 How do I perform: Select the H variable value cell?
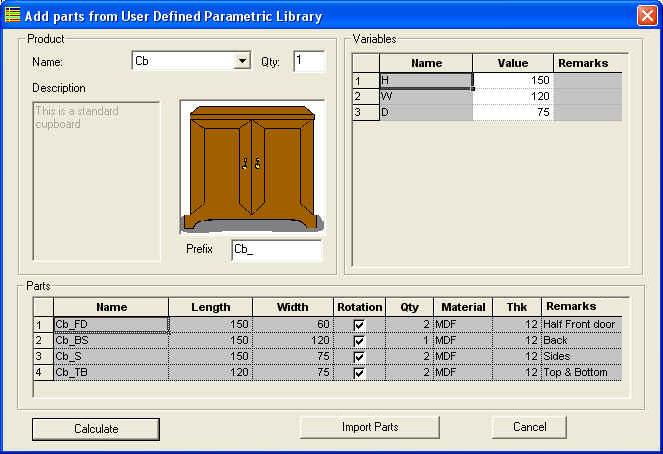[512, 80]
